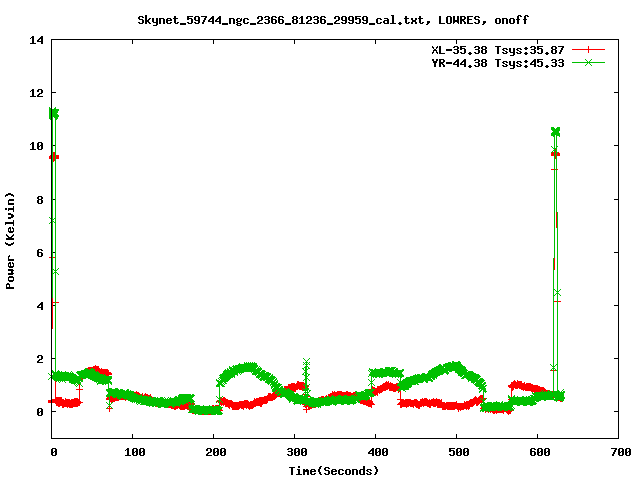Click x-axis tick label 200
The height and width of the screenshot is (480, 640).
[216, 452]
